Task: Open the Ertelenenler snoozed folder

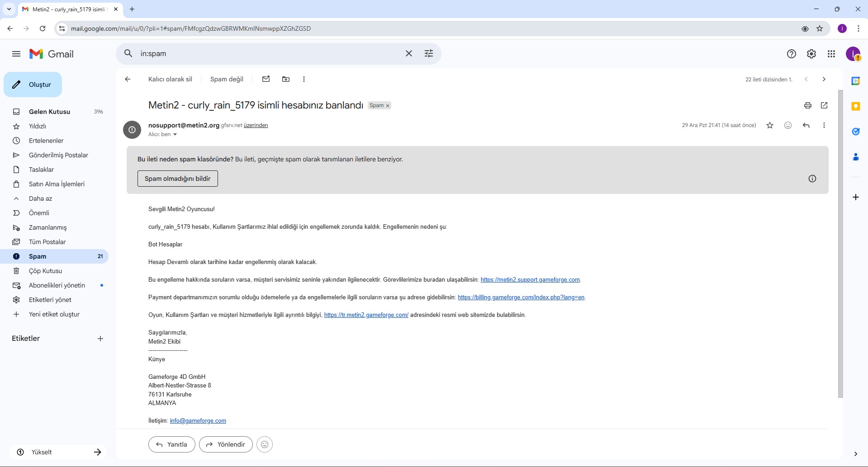Action: click(x=54, y=141)
